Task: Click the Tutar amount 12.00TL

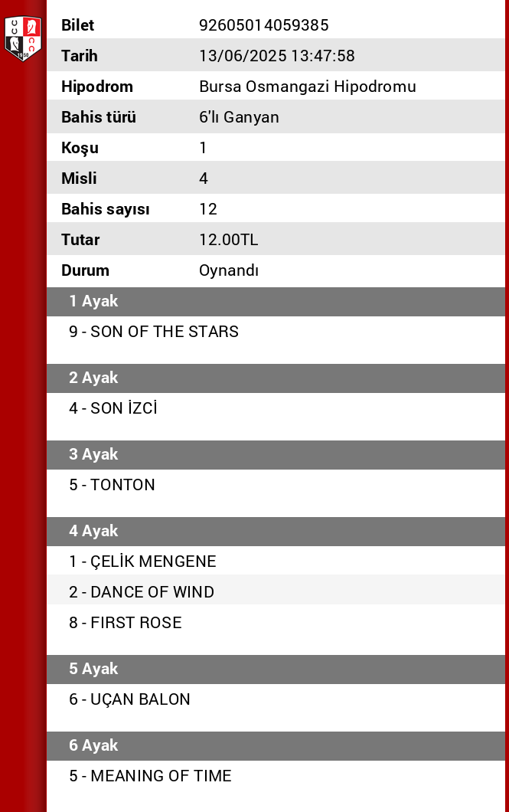Action: 228,240
